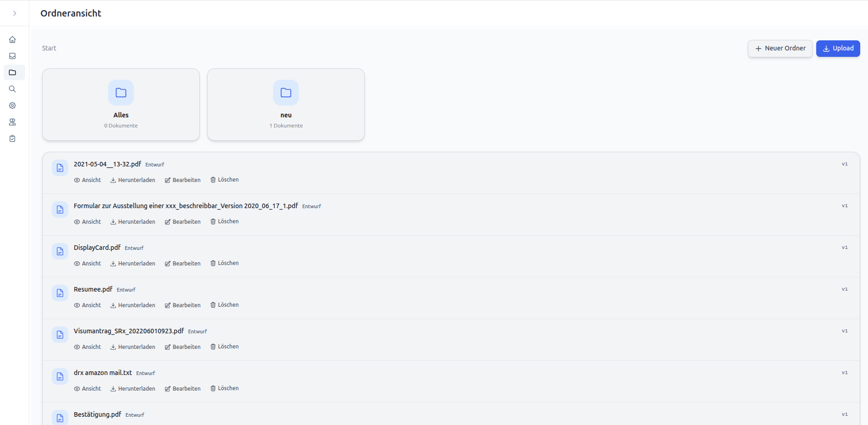868x425 pixels.
Task: Open the users icon in sidebar
Action: 12,122
